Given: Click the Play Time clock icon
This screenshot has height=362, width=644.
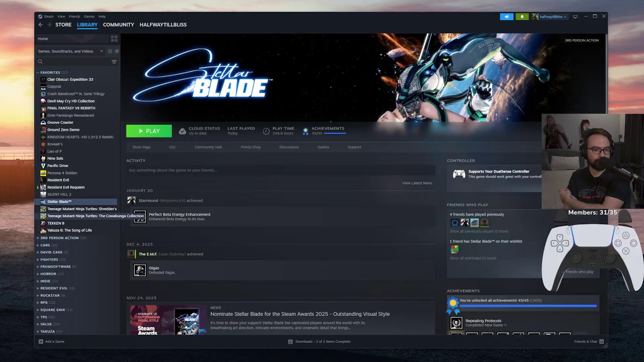Looking at the screenshot, I should [266, 131].
